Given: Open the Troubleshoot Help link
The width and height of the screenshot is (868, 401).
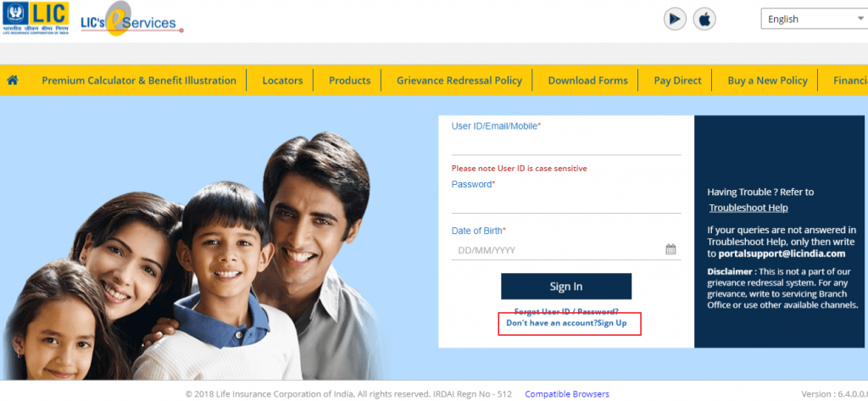Looking at the screenshot, I should coord(748,208).
